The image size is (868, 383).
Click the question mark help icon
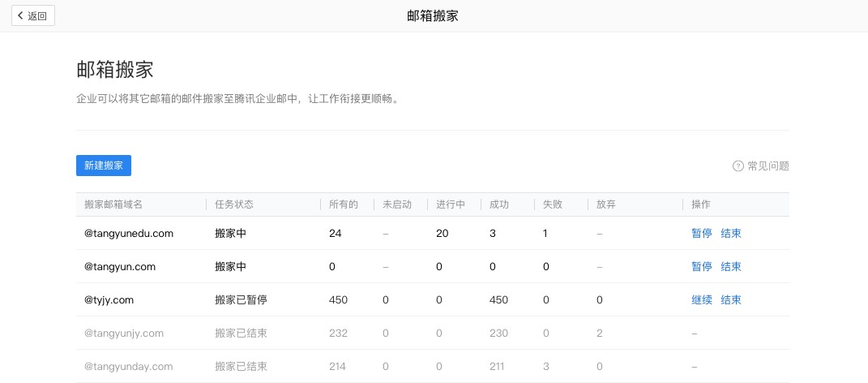pyautogui.click(x=738, y=166)
